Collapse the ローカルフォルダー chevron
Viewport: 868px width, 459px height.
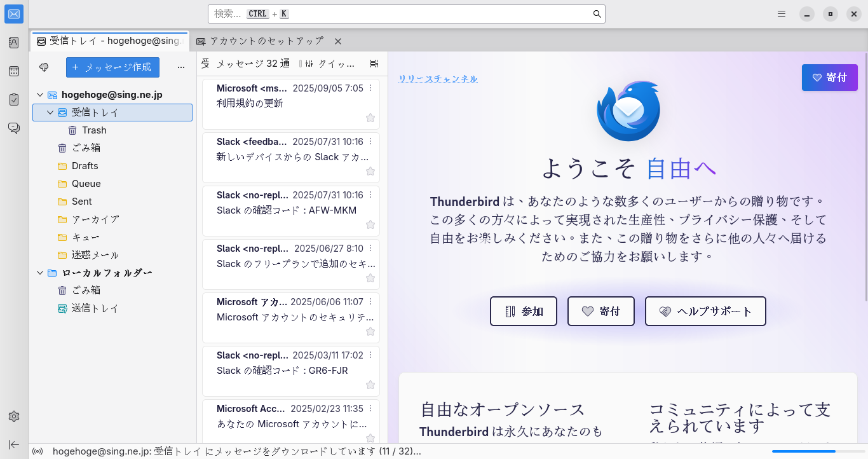[40, 273]
